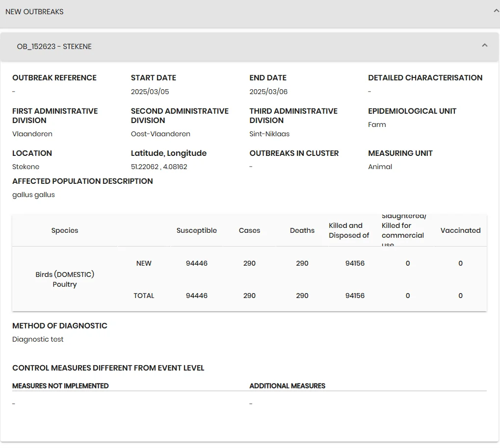Click 290 cases in TOTAL row
500x448 pixels.
tap(249, 296)
